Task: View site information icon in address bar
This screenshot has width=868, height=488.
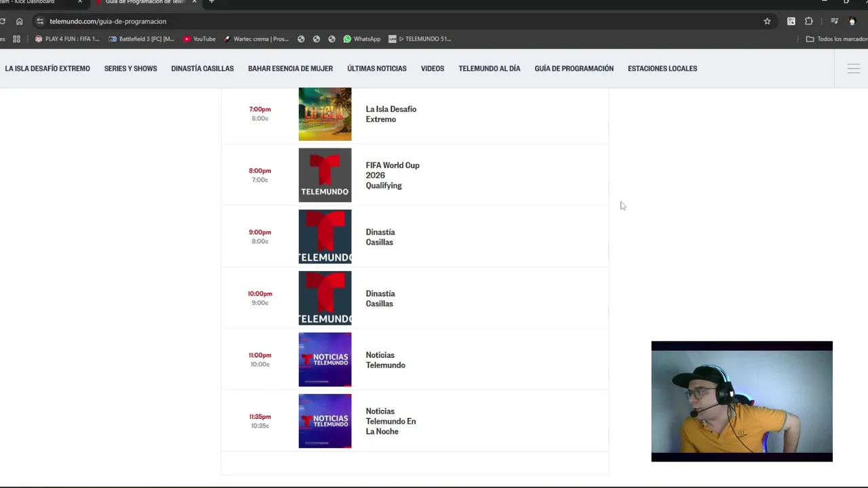Action: pos(40,21)
